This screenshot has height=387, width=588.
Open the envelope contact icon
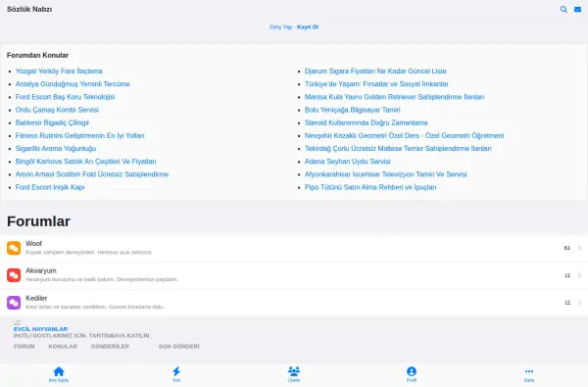(x=577, y=10)
